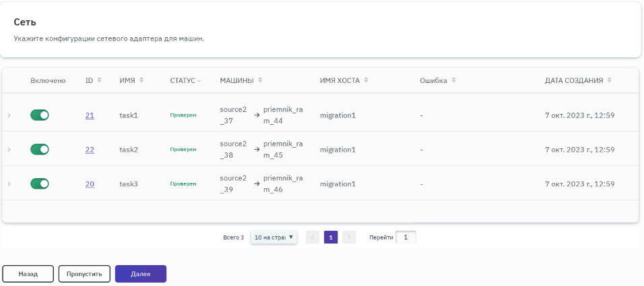Viewport: 644px width, 286px height.
Task: Click the Далее button
Action: pyautogui.click(x=140, y=274)
